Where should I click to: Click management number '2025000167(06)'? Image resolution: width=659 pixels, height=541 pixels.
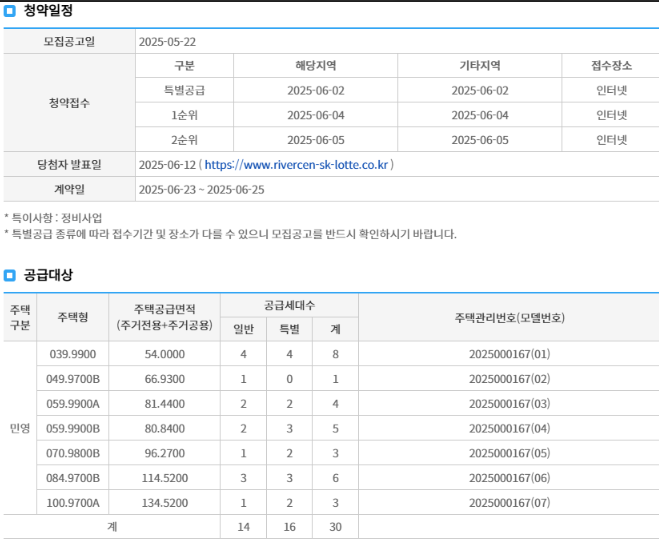(509, 478)
